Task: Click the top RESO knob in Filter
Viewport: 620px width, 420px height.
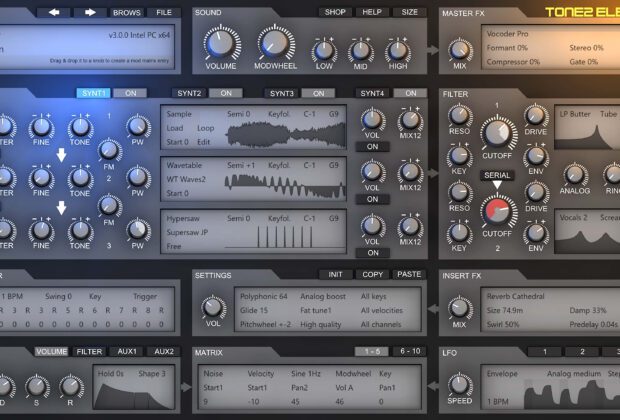Action: [x=459, y=115]
